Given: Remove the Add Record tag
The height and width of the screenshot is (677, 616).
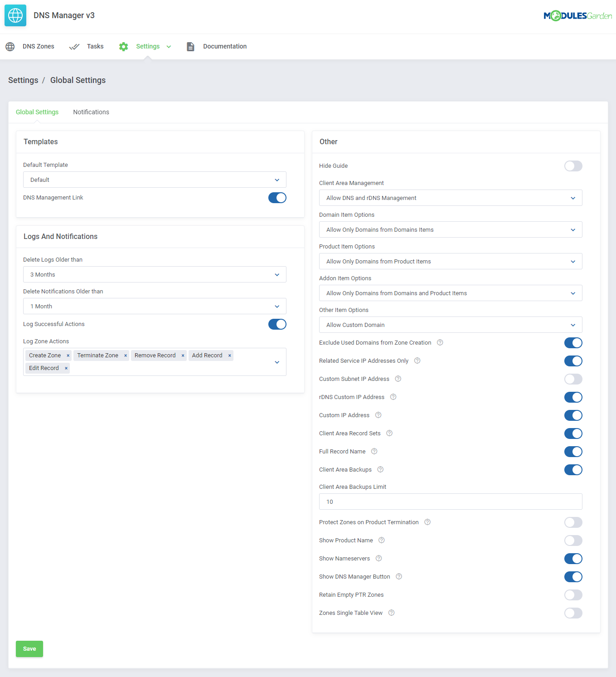Looking at the screenshot, I should (230, 356).
